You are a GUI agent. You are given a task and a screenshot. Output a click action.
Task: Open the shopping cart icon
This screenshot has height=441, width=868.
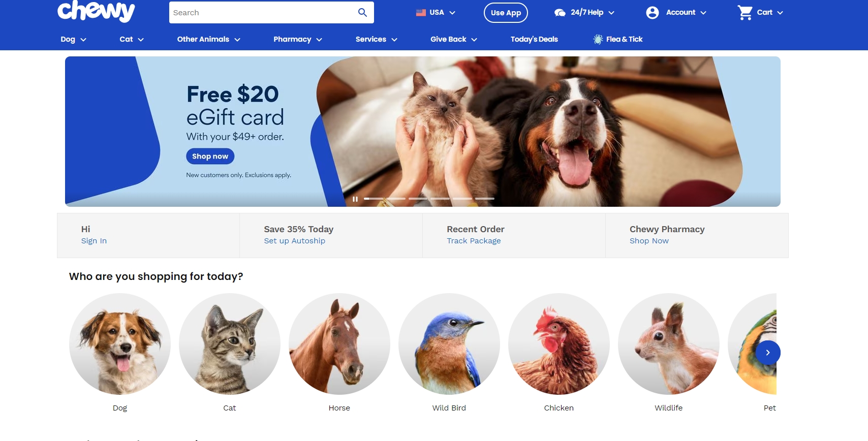point(745,13)
